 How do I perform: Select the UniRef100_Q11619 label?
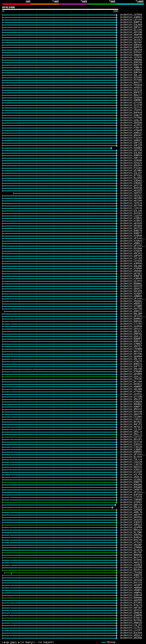tap(131, 550)
